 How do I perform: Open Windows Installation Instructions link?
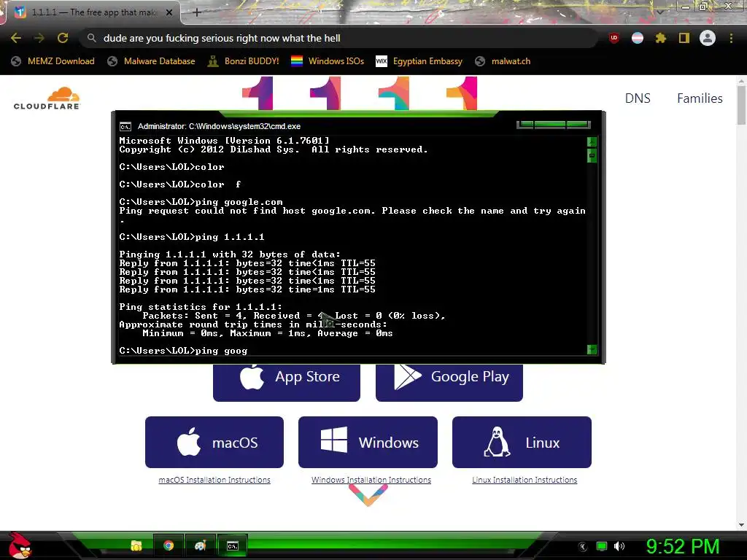(371, 480)
